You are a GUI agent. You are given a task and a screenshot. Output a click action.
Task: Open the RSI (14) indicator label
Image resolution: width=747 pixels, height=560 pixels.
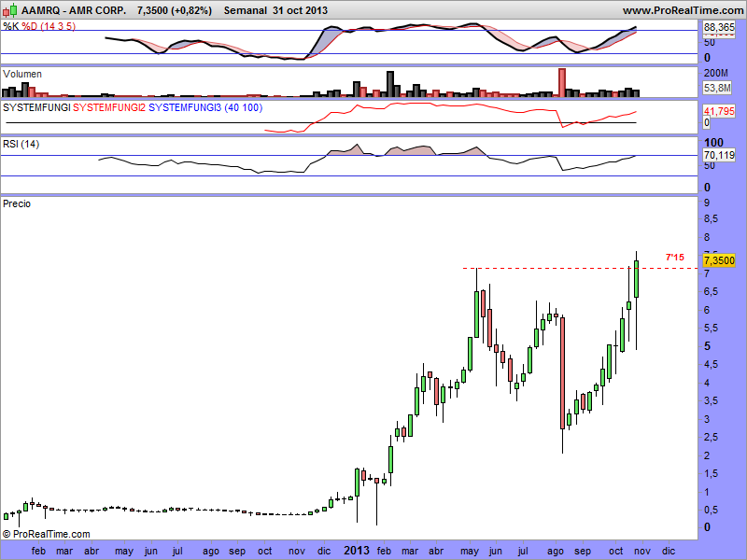point(21,144)
